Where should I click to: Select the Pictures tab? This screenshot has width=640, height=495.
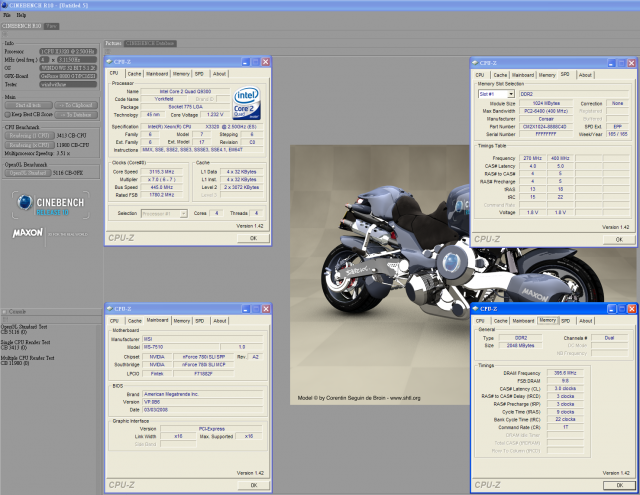[113, 43]
